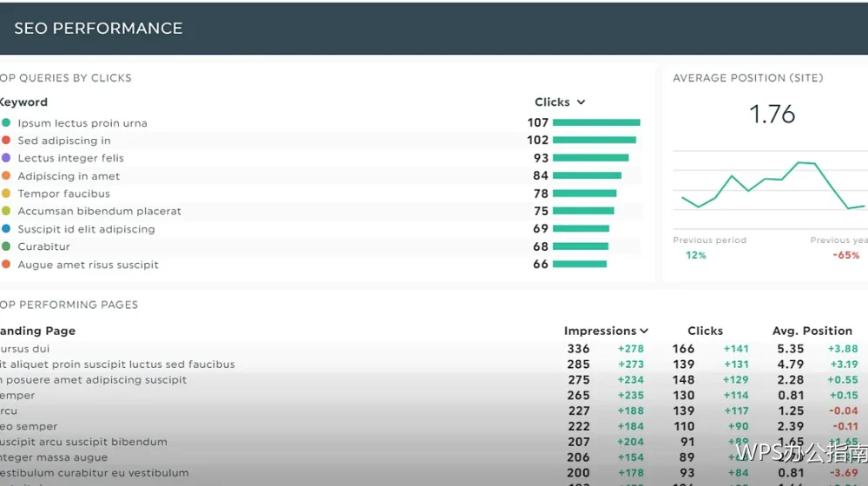Click the AVERAGE POSITION (SITE) heading
The width and height of the screenshot is (868, 486).
point(748,78)
